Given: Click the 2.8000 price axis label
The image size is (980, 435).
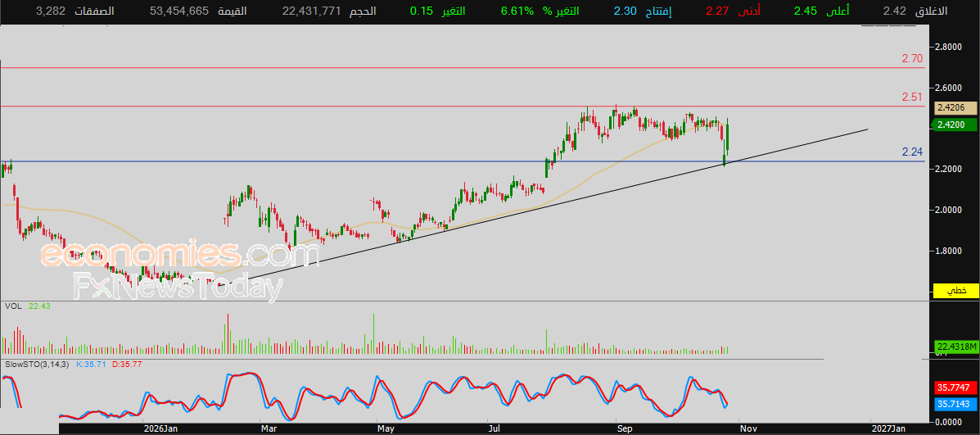Looking at the screenshot, I should [x=948, y=47].
